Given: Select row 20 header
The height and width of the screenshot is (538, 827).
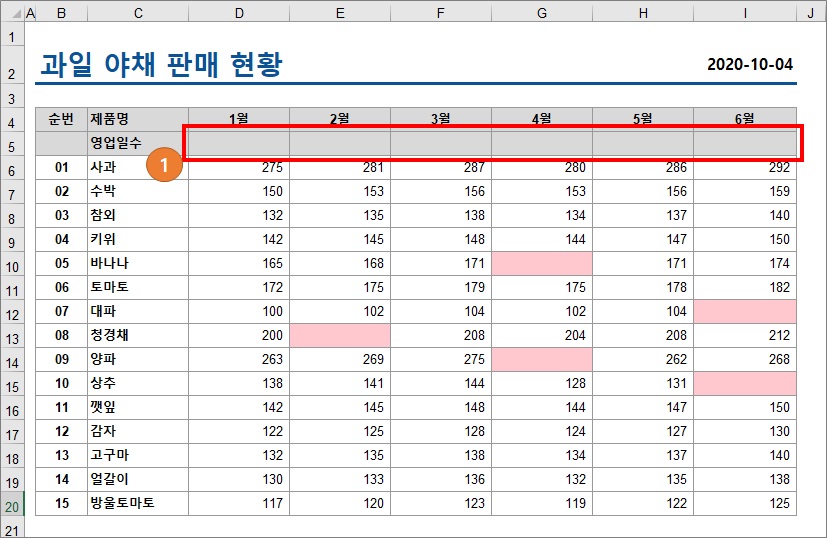Looking at the screenshot, I should click(12, 506).
